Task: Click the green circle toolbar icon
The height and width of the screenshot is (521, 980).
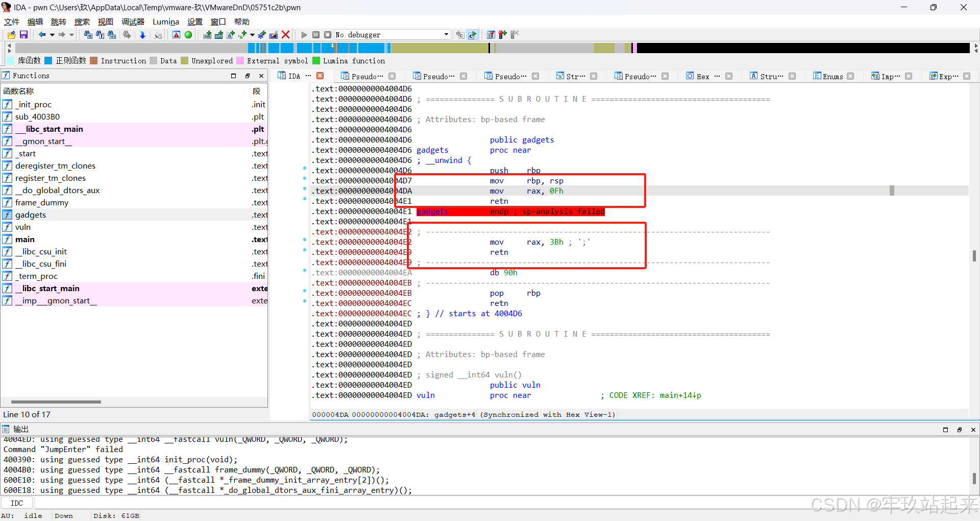Action: pos(188,35)
